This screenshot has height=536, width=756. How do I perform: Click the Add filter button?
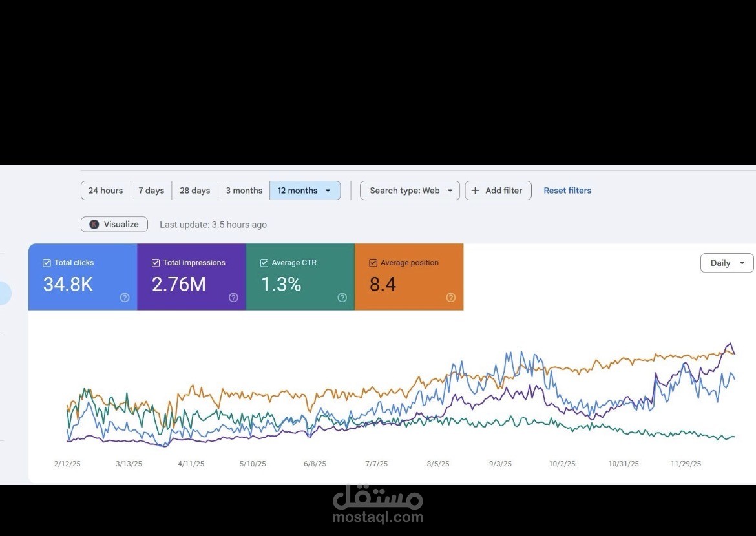tap(498, 191)
